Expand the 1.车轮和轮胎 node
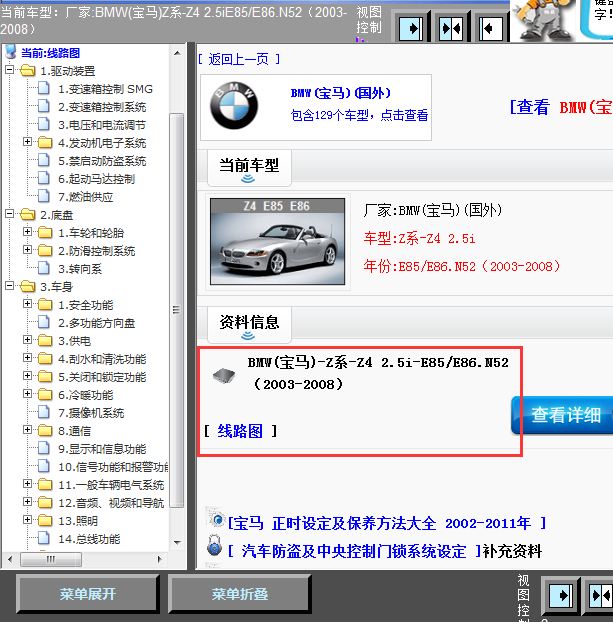The image size is (613, 622). (27, 232)
